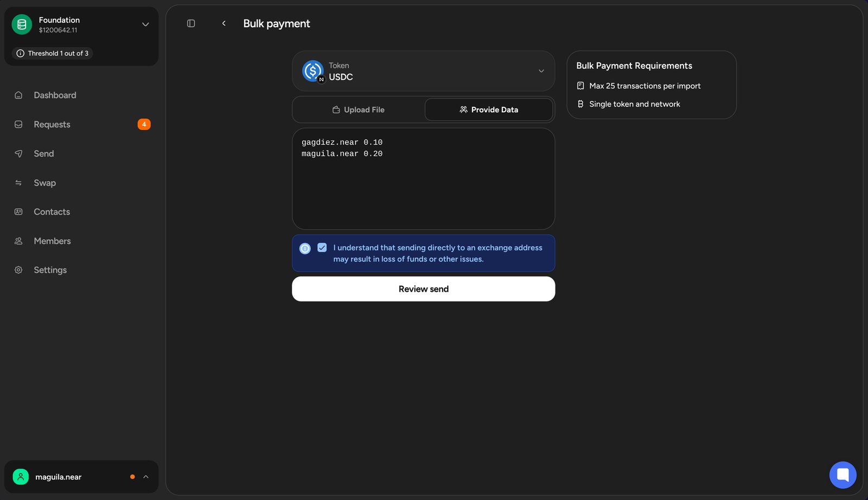
Task: Click the info icon in the warning box
Action: 305,248
